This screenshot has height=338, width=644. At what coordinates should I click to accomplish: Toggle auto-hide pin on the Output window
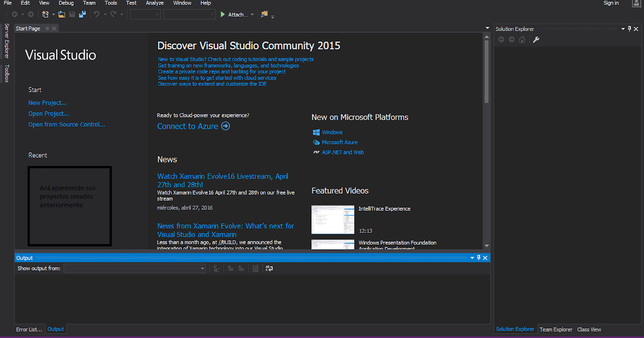pyautogui.click(x=478, y=258)
